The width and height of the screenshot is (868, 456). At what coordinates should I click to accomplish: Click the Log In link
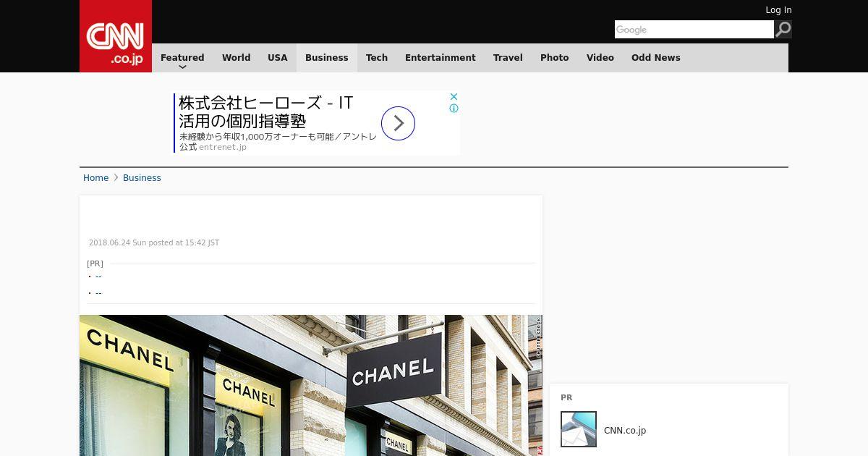[778, 10]
